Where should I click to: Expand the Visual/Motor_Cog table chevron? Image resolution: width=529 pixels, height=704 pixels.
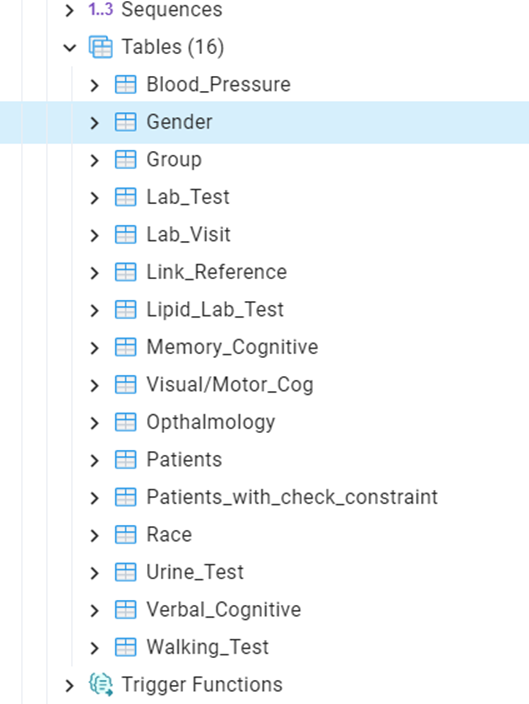click(x=94, y=385)
